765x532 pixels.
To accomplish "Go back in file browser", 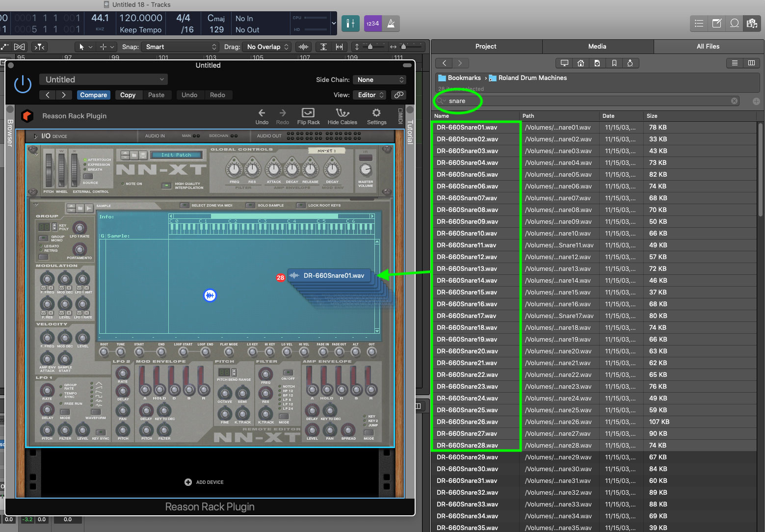I will tap(444, 63).
